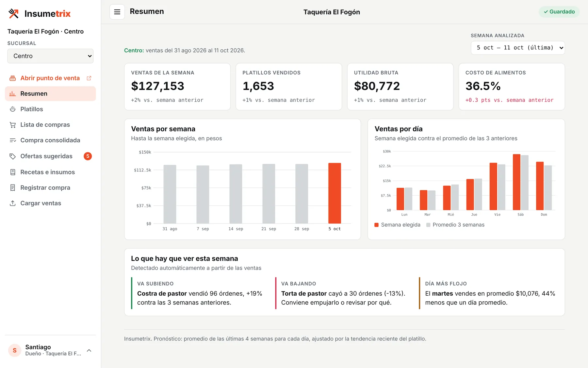Click Santiago's avatar with letter S

[x=15, y=350]
